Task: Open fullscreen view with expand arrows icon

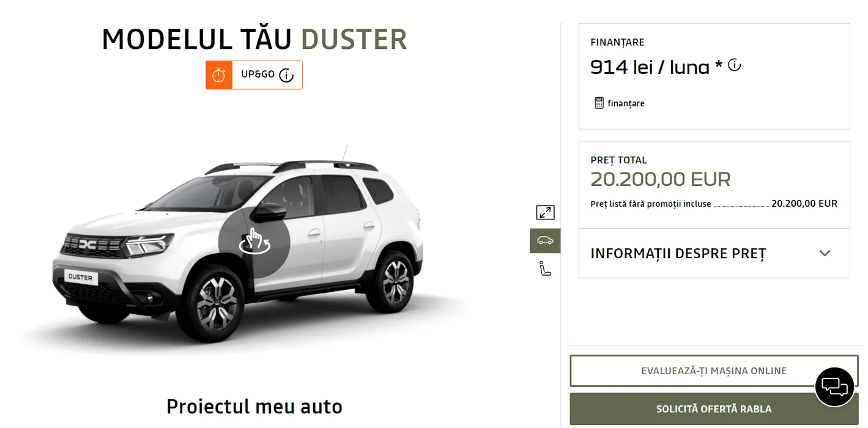Action: click(545, 212)
